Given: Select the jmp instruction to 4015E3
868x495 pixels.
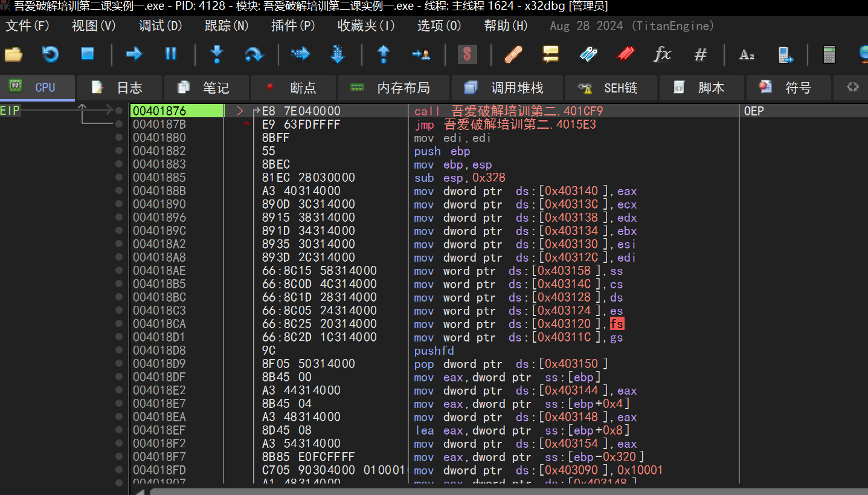Looking at the screenshot, I should click(x=505, y=125).
